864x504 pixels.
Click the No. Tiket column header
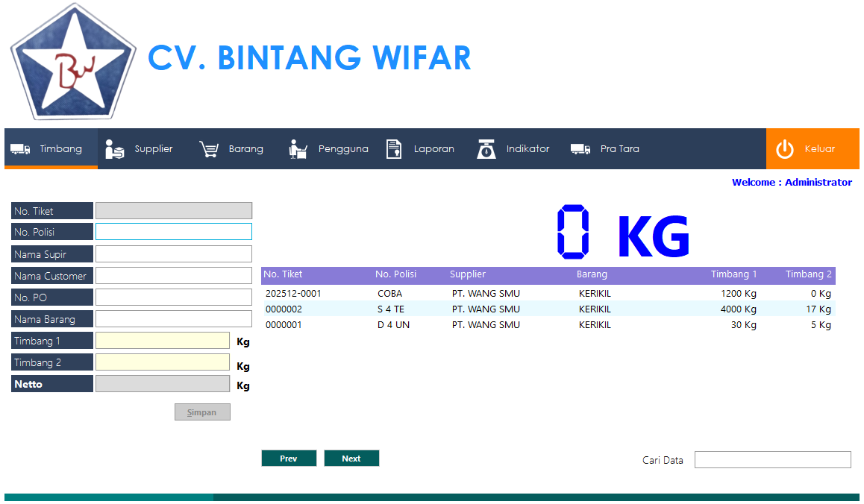click(x=283, y=274)
